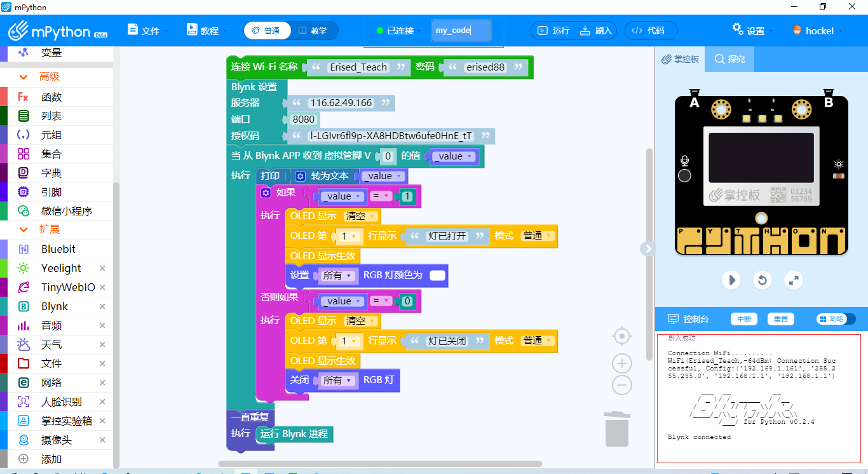Click the 中断 interrupt button

(744, 319)
